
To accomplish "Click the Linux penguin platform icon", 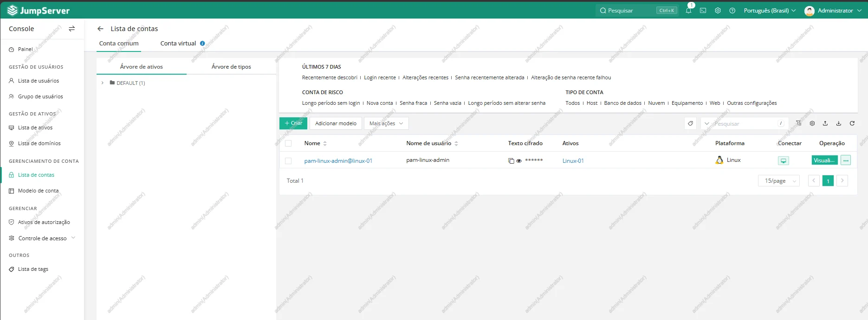I will pos(719,160).
